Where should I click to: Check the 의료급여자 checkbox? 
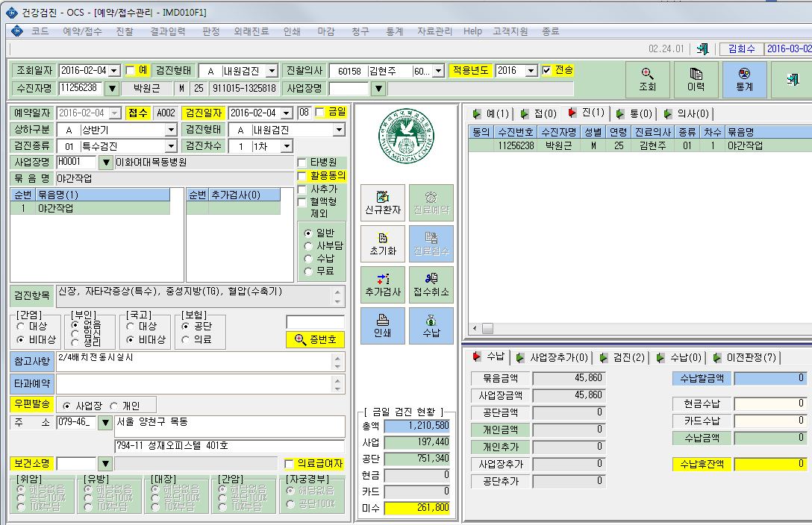[x=289, y=463]
